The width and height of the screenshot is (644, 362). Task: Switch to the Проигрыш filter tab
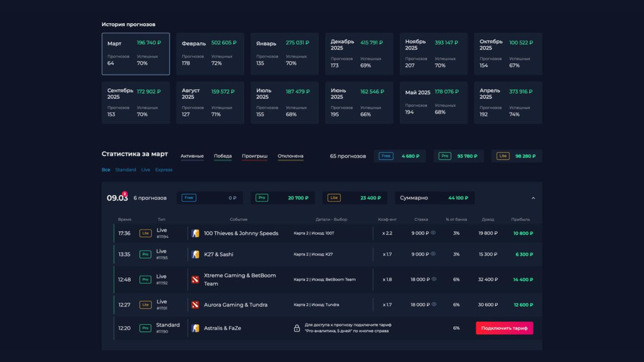click(x=255, y=156)
